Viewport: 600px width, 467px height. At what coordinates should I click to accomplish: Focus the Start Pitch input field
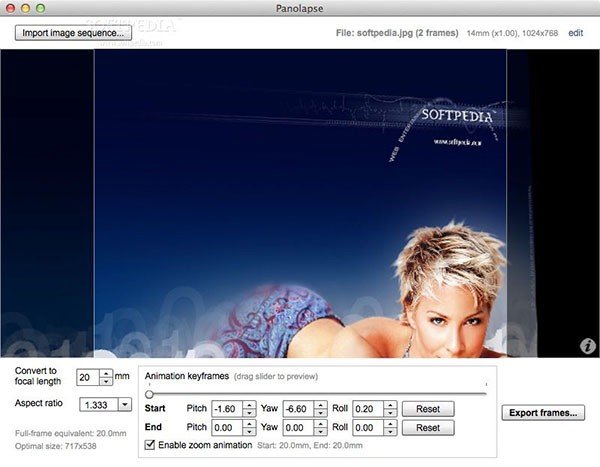click(228, 409)
